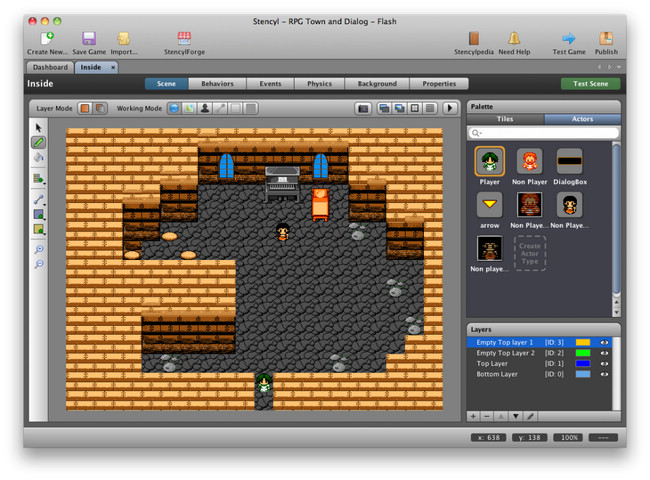650x480 pixels.
Task: Click the 100% zoom status indicator
Action: (569, 438)
